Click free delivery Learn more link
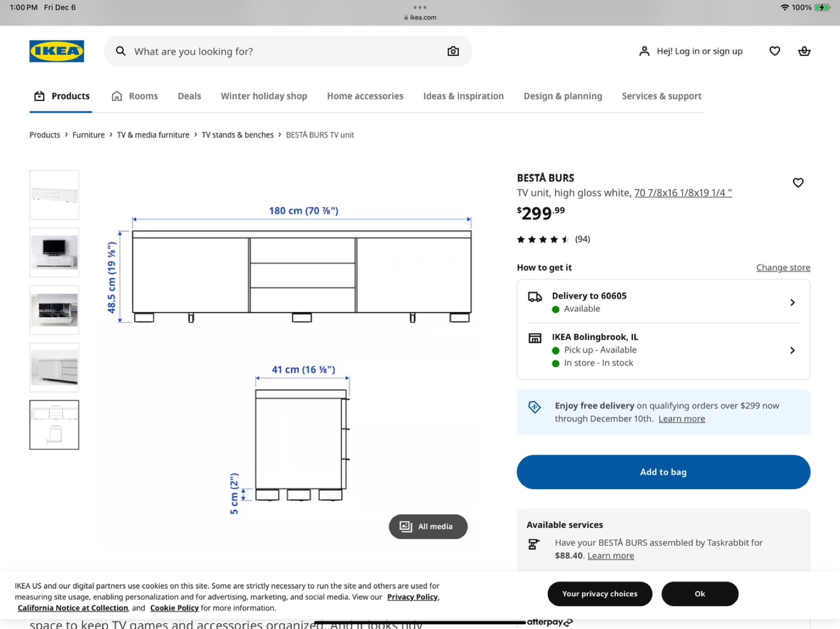This screenshot has height=629, width=840. [x=681, y=419]
